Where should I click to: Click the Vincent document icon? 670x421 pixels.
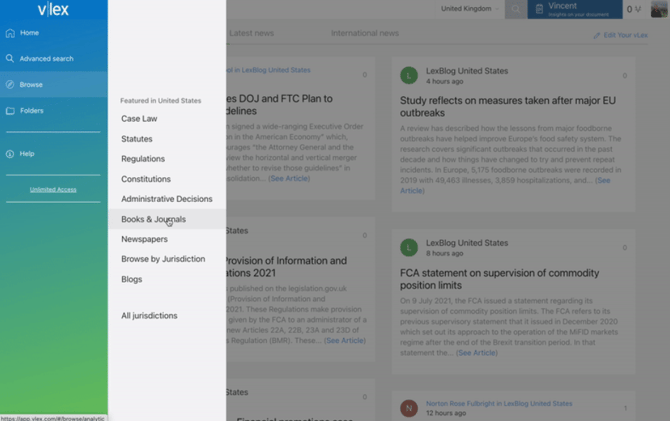point(539,9)
